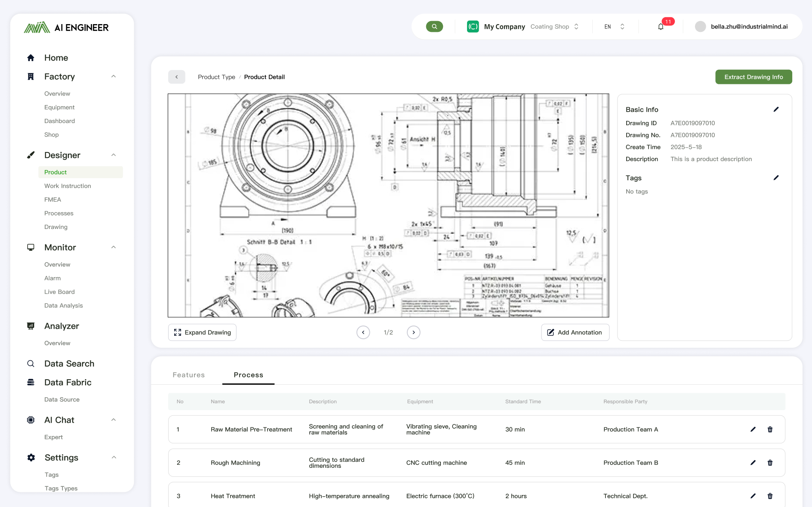Viewport: 812px width, 507px height.
Task: Open Shop under Factory
Action: [x=52, y=135]
